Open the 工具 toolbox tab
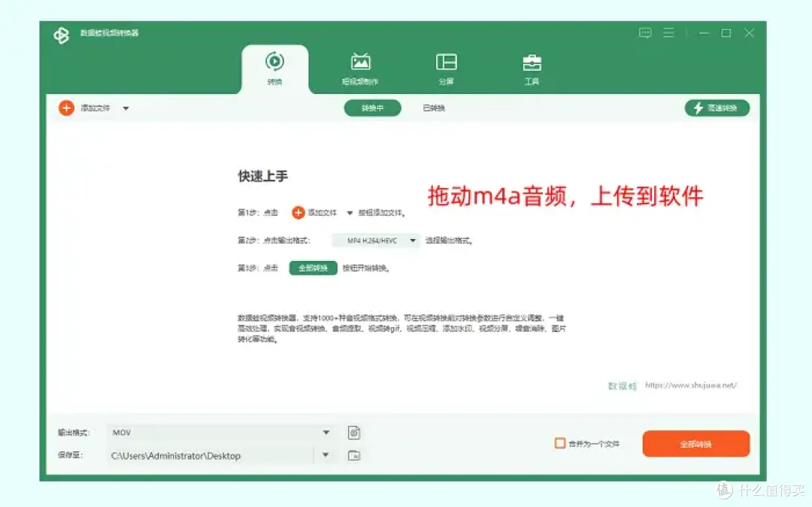Viewport: 812px width, 507px height. pos(532,69)
